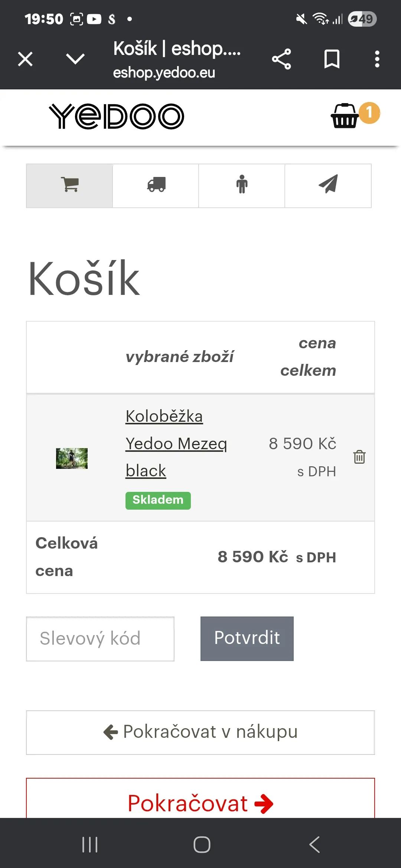Jump to the paper-plane send step
Image resolution: width=401 pixels, height=868 pixels.
coord(328,185)
